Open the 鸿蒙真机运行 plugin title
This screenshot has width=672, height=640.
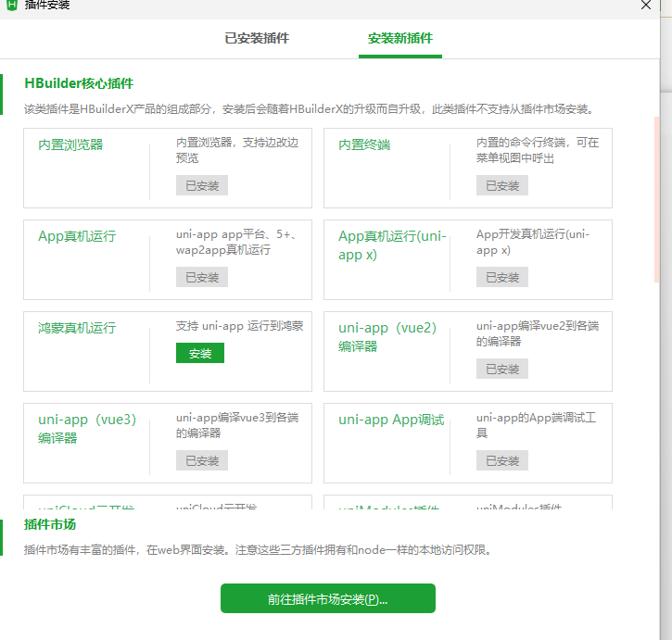point(77,328)
